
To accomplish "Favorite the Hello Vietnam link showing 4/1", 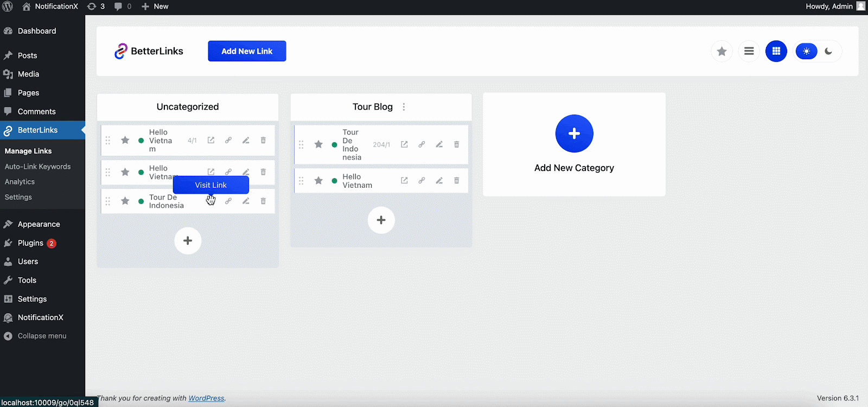I will point(125,140).
